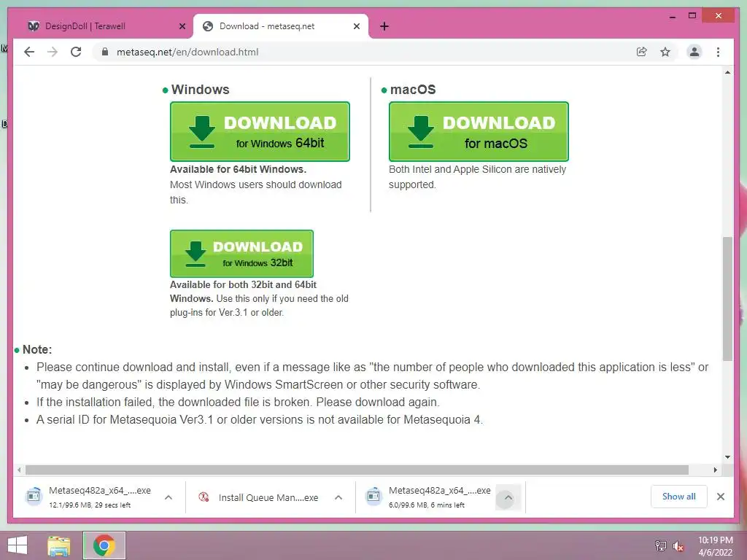Click 'A serial ID for Metasequoia Ver3.1' note

point(260,420)
